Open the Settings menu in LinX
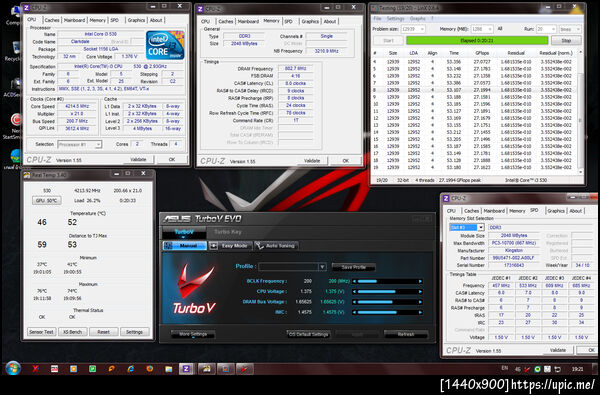Screen dimensions: 600x395 coord(395,18)
